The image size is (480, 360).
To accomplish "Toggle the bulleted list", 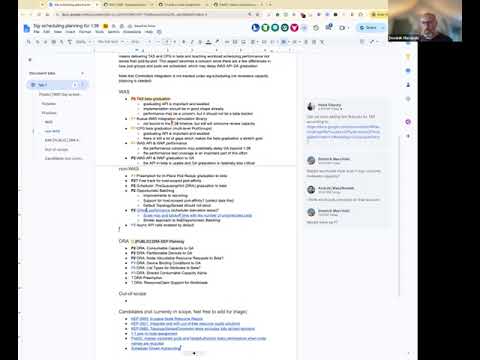I will [x=284, y=42].
